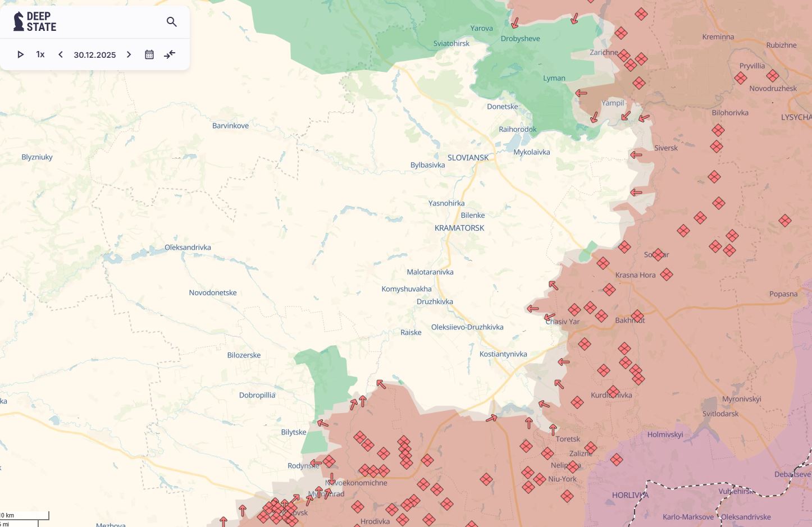The width and height of the screenshot is (812, 527).
Task: Open the calendar date picker
Action: pyautogui.click(x=149, y=54)
